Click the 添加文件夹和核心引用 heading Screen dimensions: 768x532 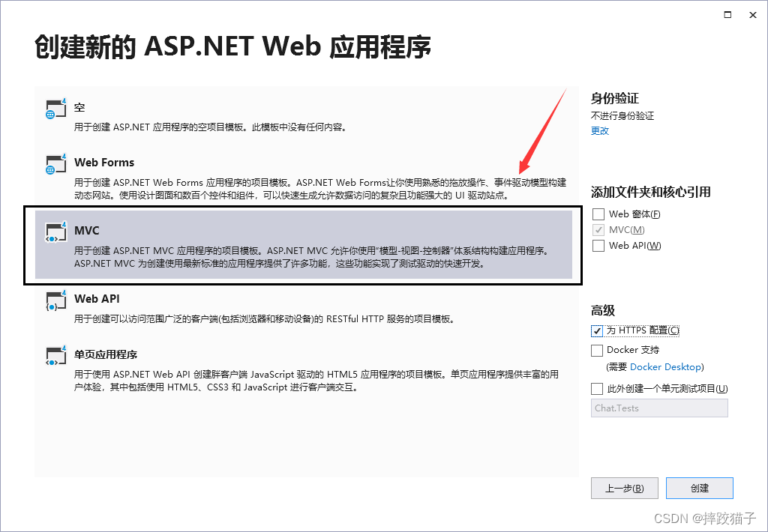click(650, 193)
